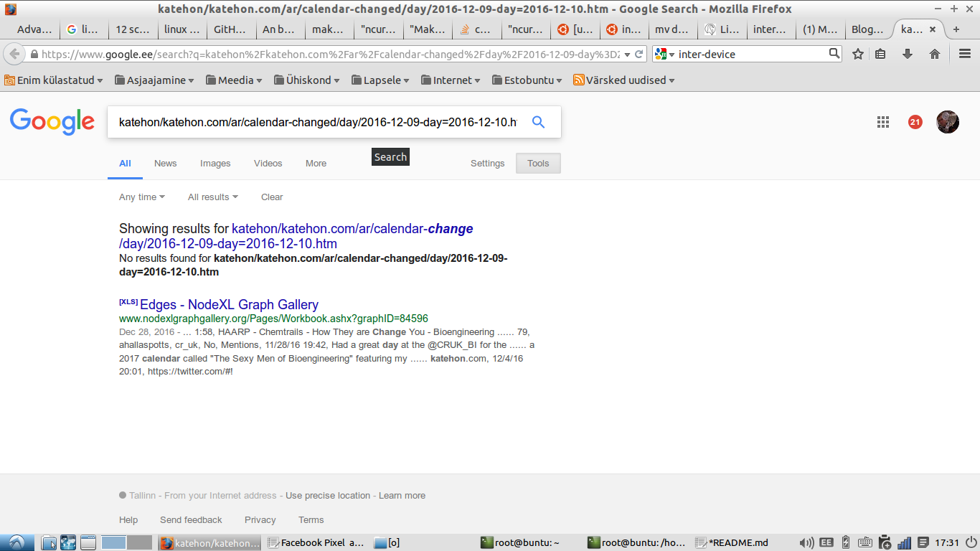Go back one page in Firefox
The height and width of the screenshot is (551, 980).
click(x=14, y=54)
